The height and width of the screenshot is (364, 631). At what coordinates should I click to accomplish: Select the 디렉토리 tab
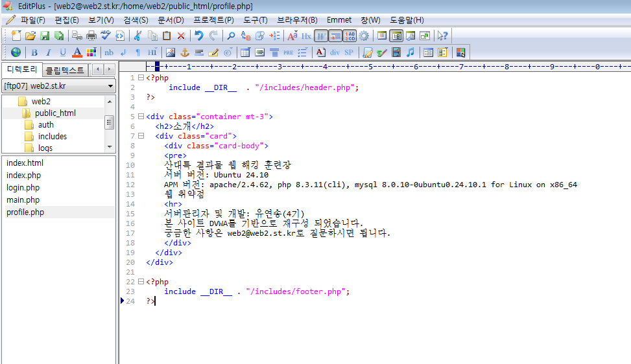[22, 69]
